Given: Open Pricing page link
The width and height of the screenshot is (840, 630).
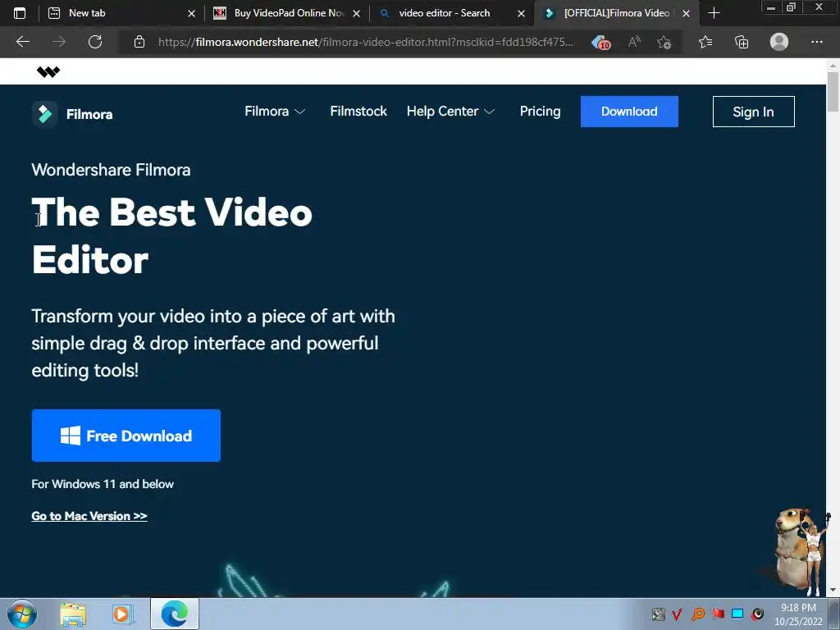Looking at the screenshot, I should 540,112.
